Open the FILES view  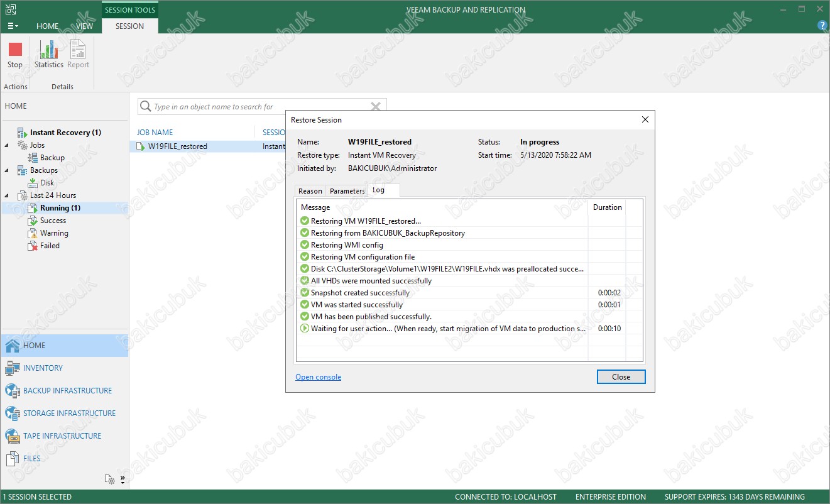pos(65,459)
